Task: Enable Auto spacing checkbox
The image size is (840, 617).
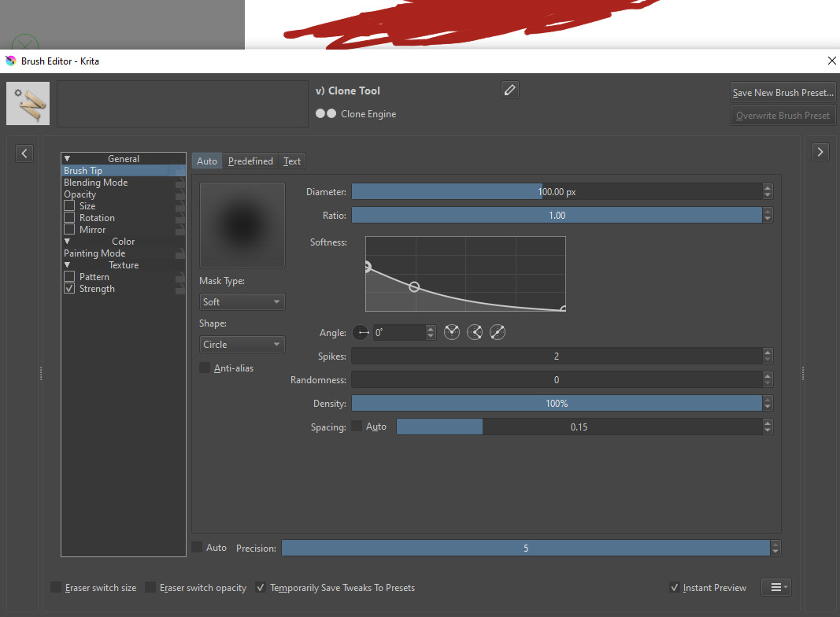Action: click(357, 427)
